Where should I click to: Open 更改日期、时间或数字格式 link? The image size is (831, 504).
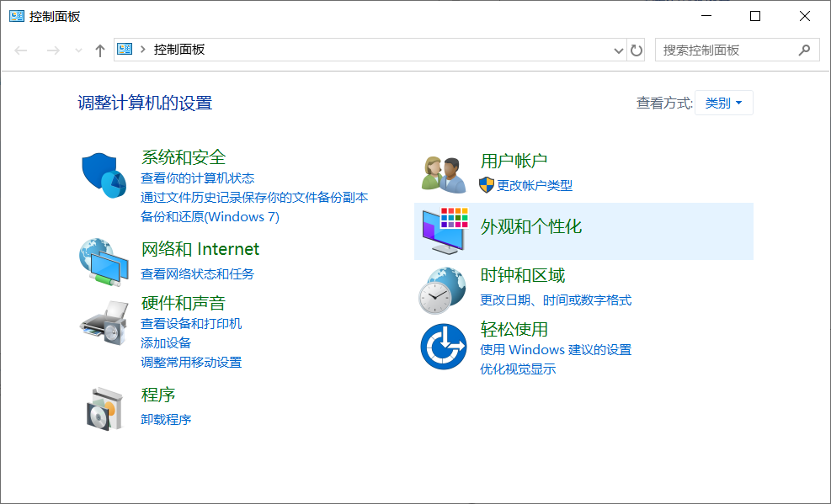(x=556, y=300)
